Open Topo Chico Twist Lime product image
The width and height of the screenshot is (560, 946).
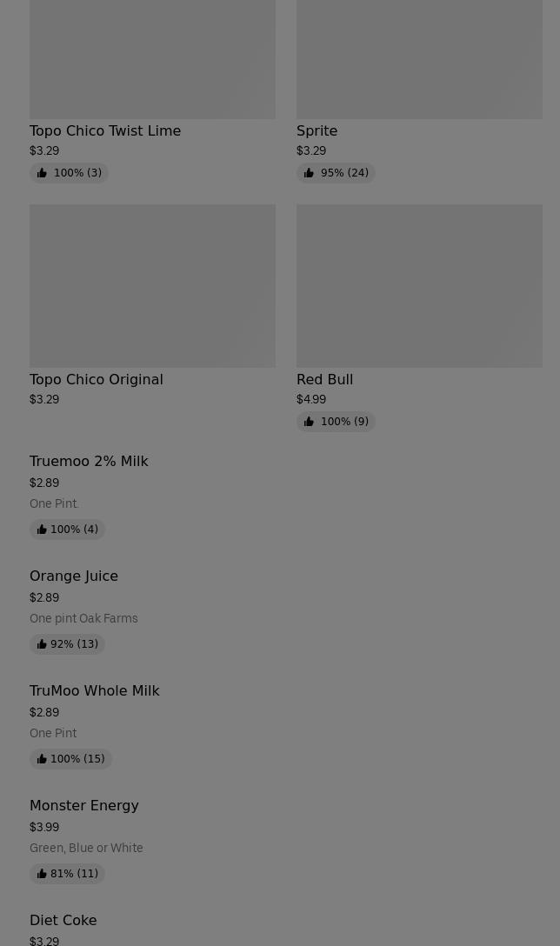(153, 59)
